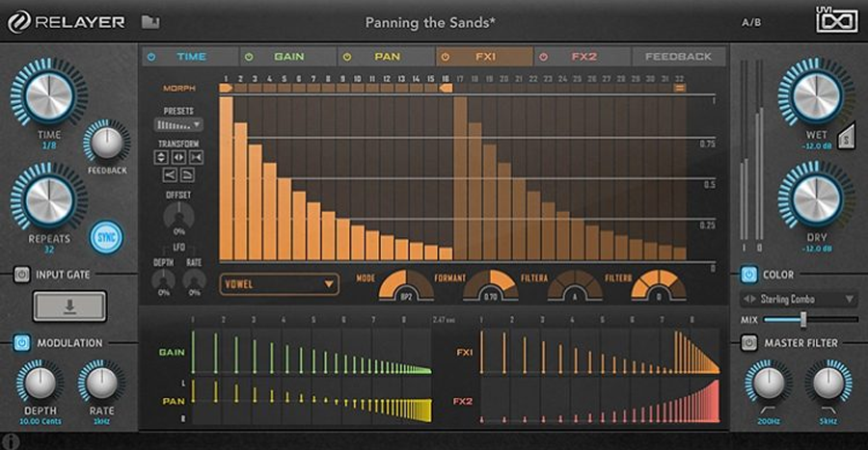
Task: Click the WET level knob
Action: (816, 94)
